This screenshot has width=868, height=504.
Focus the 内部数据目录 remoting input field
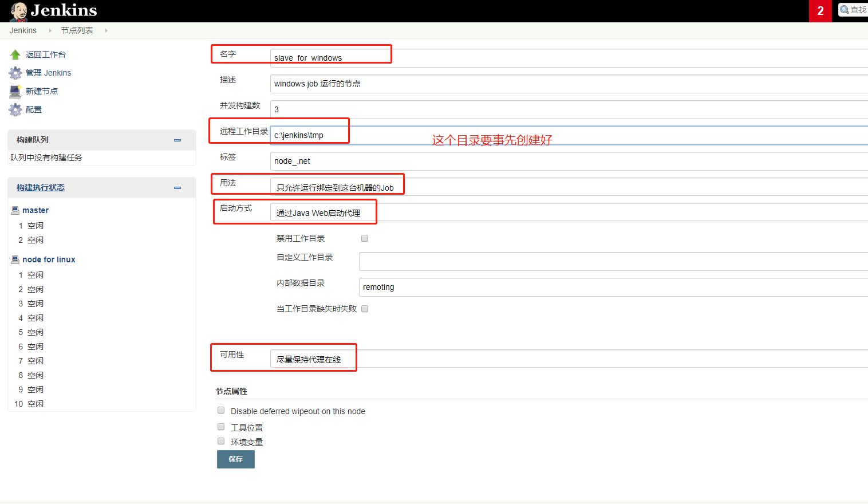pos(613,287)
